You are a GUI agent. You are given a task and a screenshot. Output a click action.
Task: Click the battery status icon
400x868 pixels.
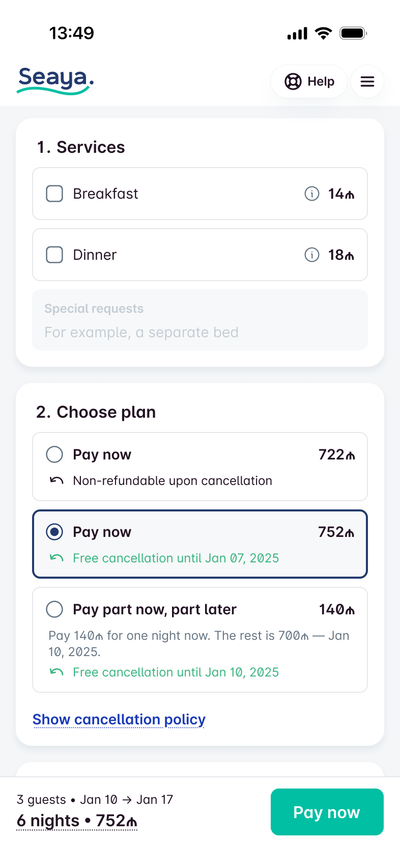click(x=353, y=34)
